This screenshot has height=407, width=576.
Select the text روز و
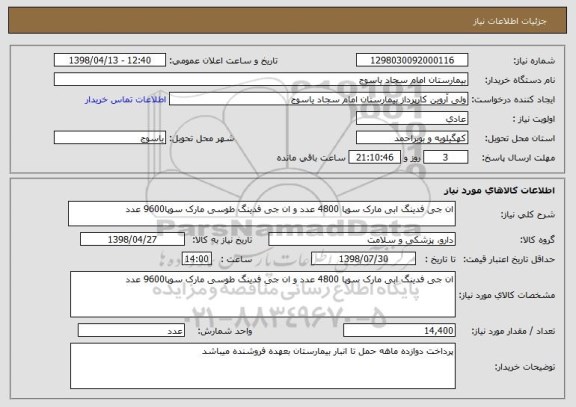tap(412, 158)
